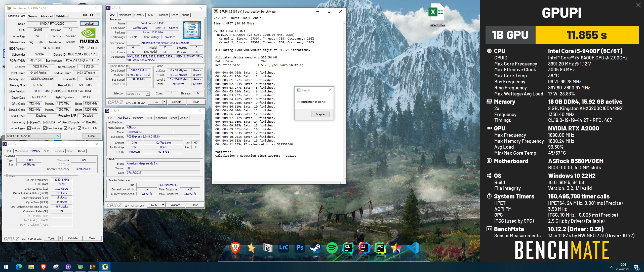The image size is (644, 272).
Task: Open GPUPI Calculate menu
Action: coord(220,18)
